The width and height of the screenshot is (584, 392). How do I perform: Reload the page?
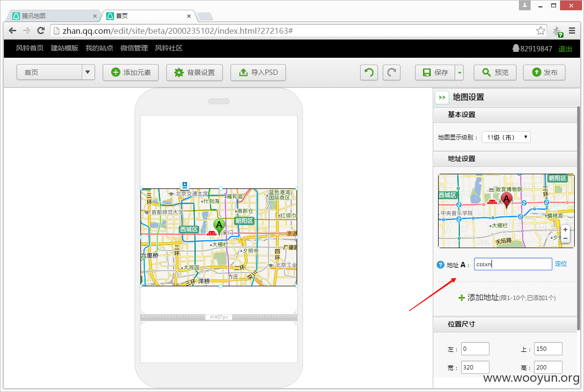41,30
